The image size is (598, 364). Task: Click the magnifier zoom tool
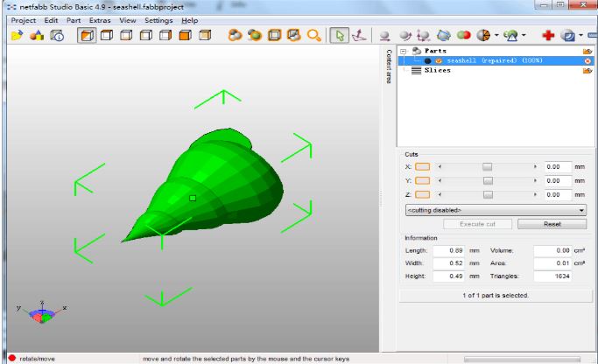313,36
